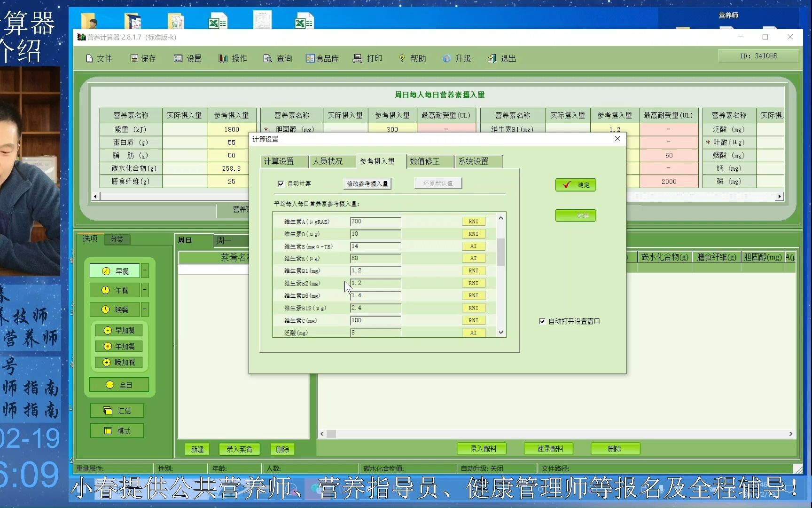The image size is (812, 508).
Task: Switch to the 人员状况 tab
Action: pos(332,161)
